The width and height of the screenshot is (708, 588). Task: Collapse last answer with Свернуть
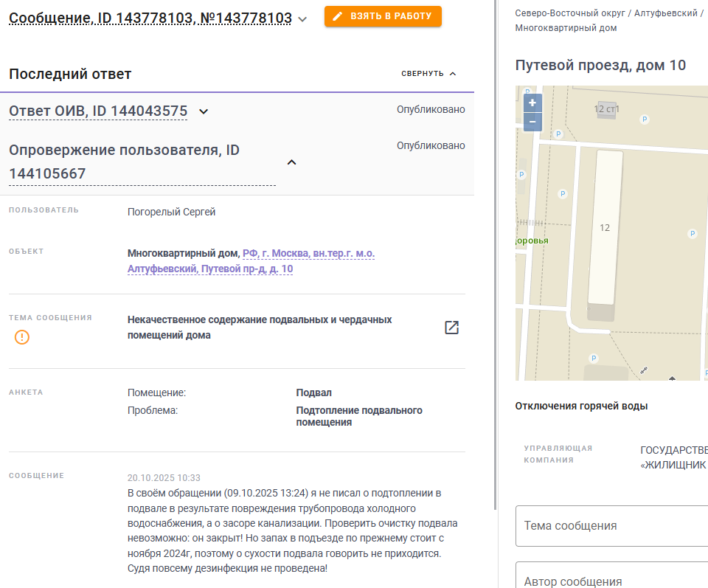428,74
